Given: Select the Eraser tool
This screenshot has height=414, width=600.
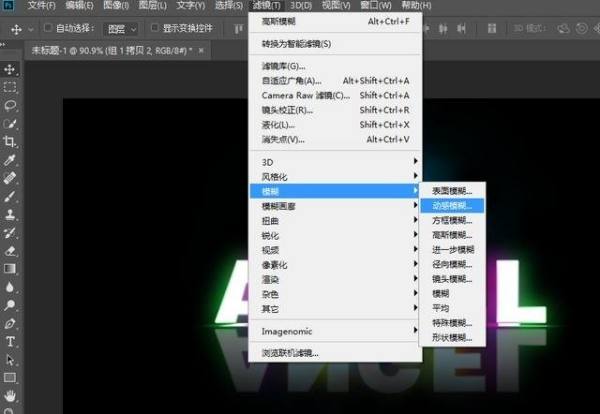Looking at the screenshot, I should click(x=10, y=251).
